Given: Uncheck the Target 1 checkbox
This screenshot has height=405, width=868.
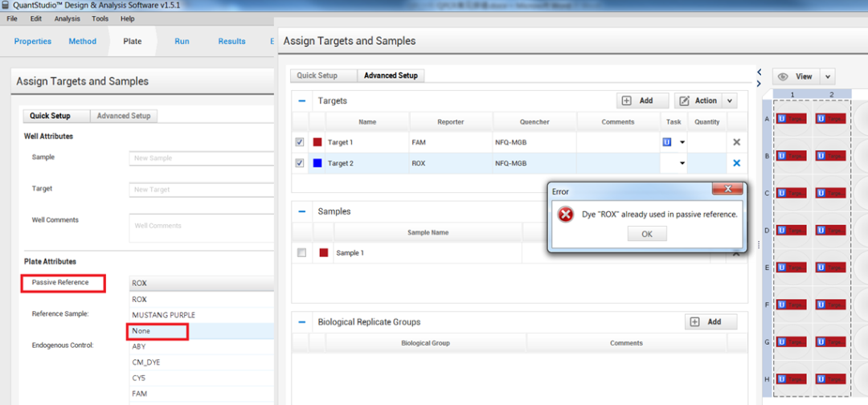Looking at the screenshot, I should 300,142.
